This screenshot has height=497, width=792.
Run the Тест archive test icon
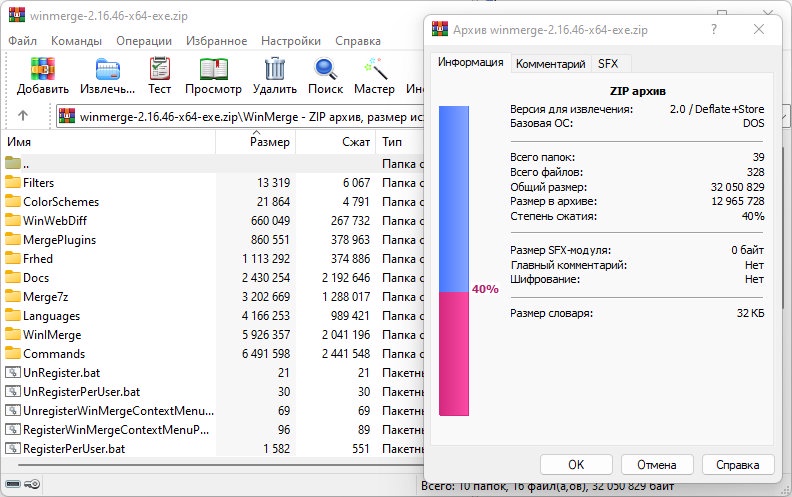(160, 69)
